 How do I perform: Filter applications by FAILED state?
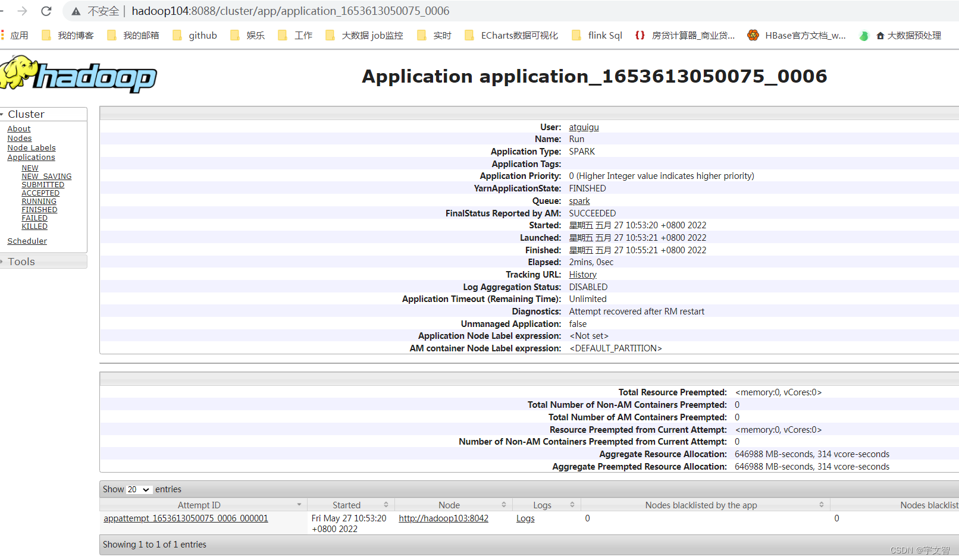35,218
